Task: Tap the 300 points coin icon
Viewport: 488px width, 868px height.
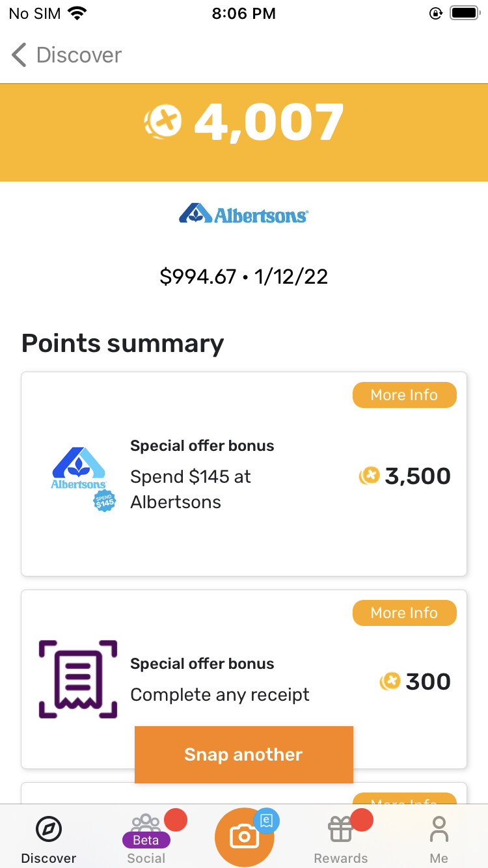Action: [390, 681]
